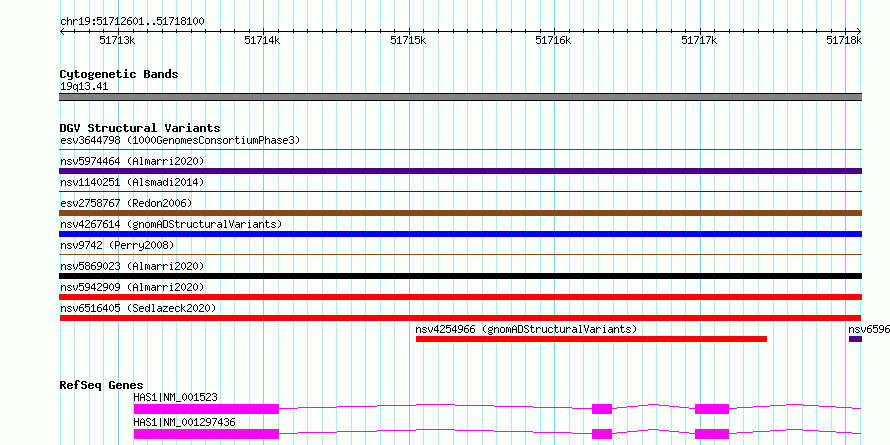This screenshot has height=445, width=890.
Task: Click the HAS1|NM_001297436 transcript label
Action: click(x=184, y=422)
